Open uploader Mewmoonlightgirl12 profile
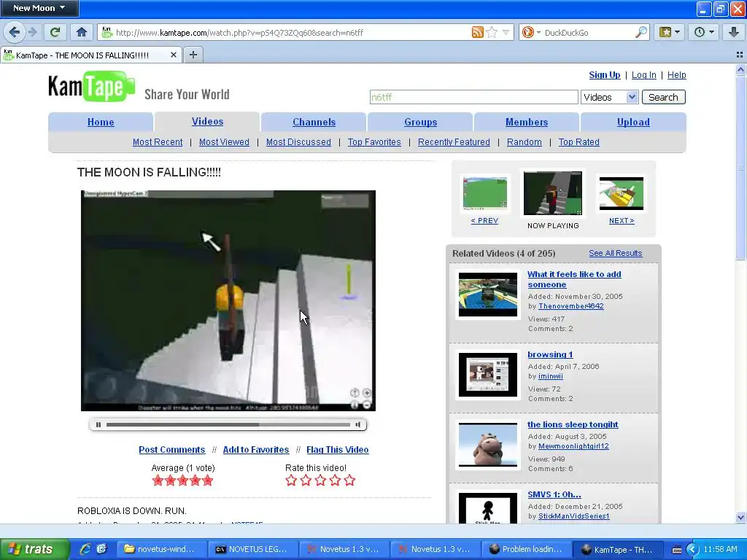The height and width of the screenshot is (560, 747). coord(573,446)
